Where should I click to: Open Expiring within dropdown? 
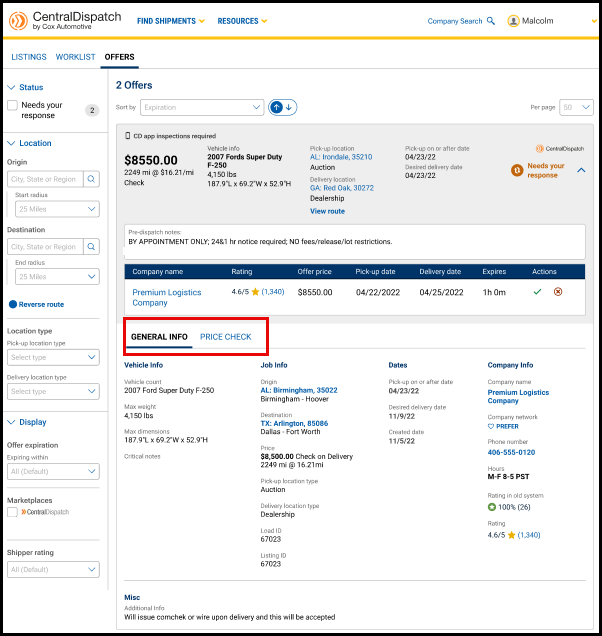(53, 471)
